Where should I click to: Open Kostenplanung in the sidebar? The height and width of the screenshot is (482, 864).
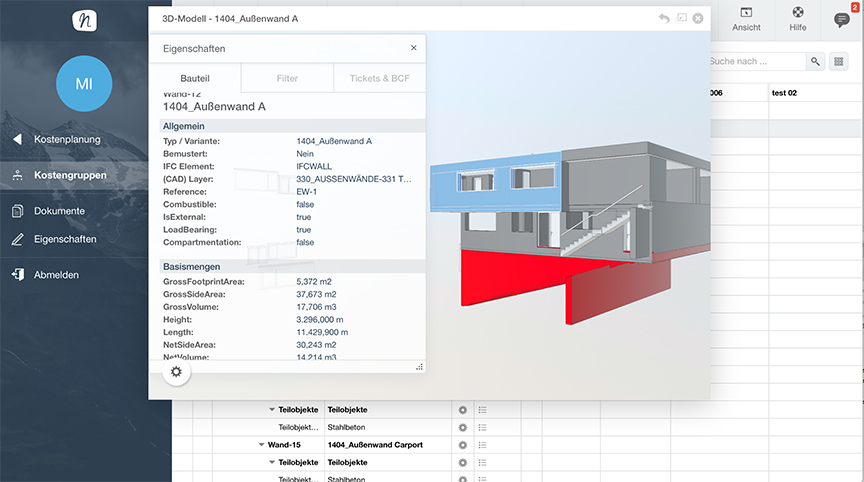[x=67, y=140]
